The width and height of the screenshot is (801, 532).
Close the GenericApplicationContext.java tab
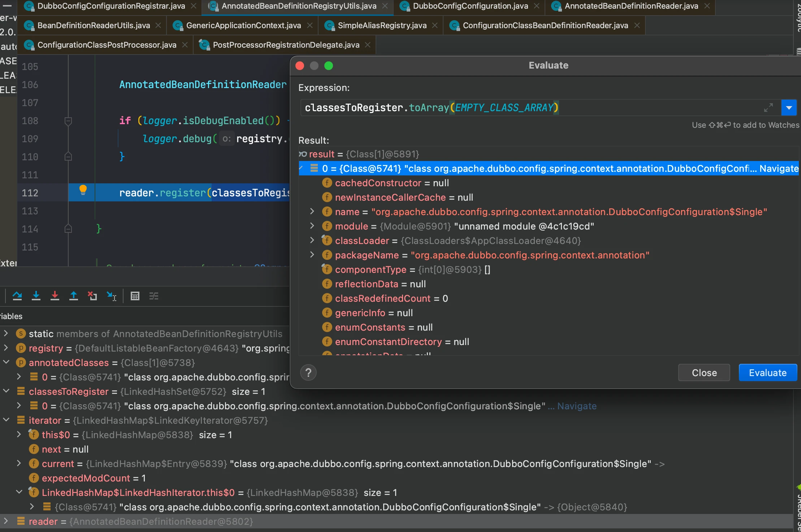coord(310,25)
